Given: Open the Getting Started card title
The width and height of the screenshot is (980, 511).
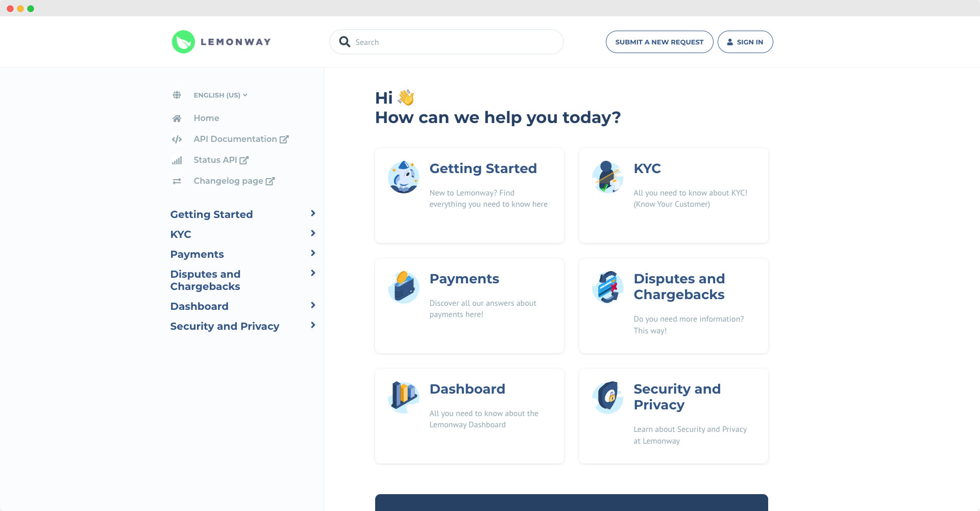Looking at the screenshot, I should click(x=483, y=168).
